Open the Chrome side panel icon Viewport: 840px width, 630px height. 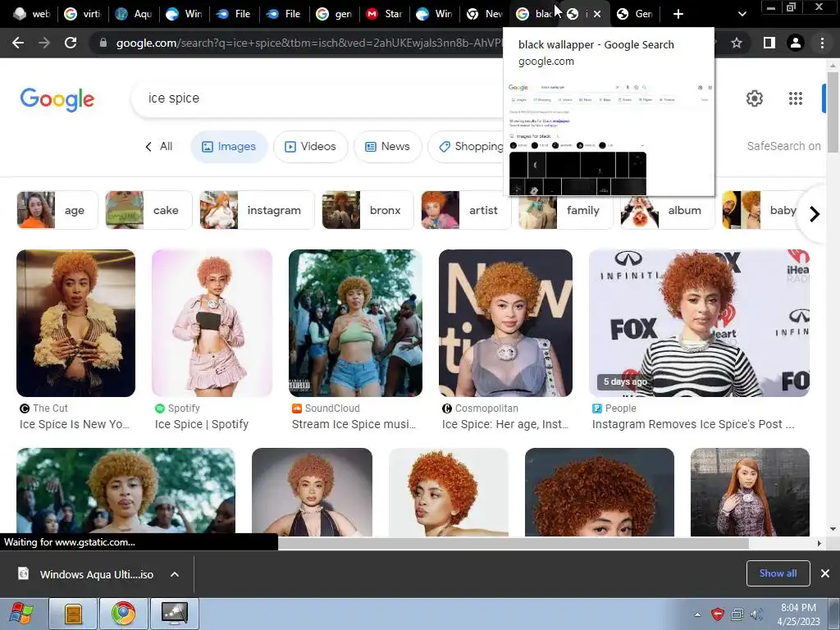[x=769, y=43]
